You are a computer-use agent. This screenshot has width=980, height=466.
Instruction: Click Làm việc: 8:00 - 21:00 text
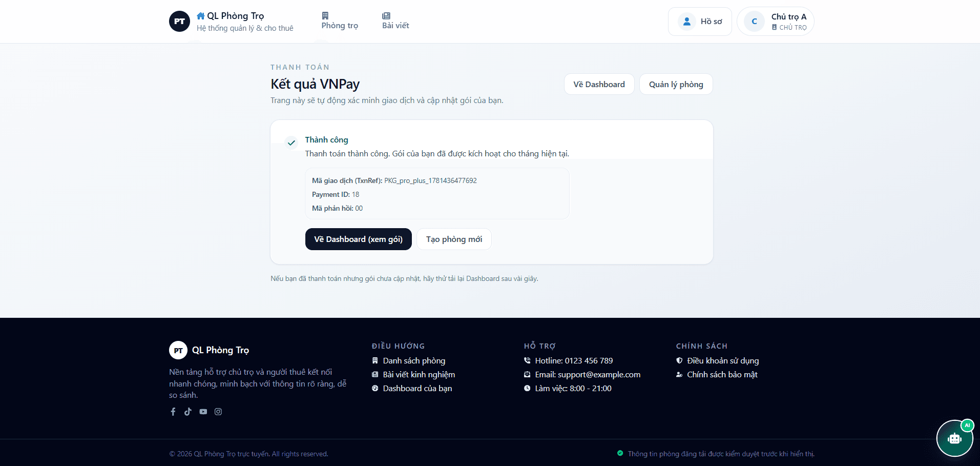(573, 389)
